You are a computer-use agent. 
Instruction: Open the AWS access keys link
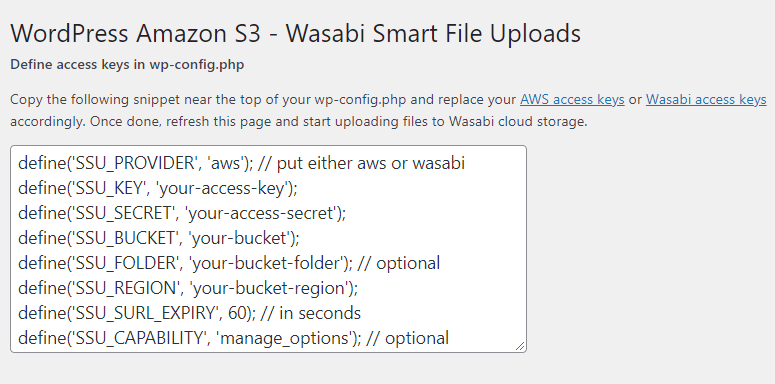click(x=572, y=99)
